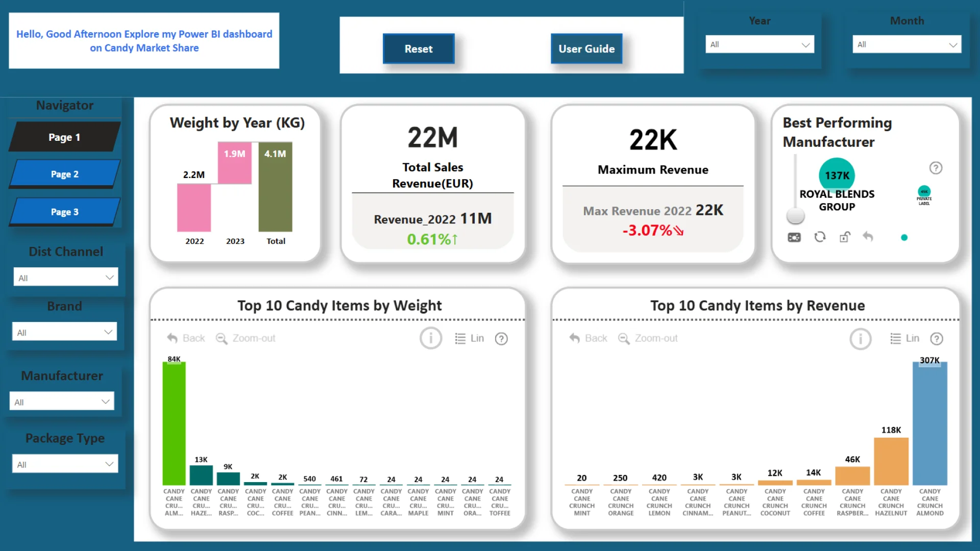Select the Total bar labeled 4.1M
The image size is (980, 551).
click(276, 187)
